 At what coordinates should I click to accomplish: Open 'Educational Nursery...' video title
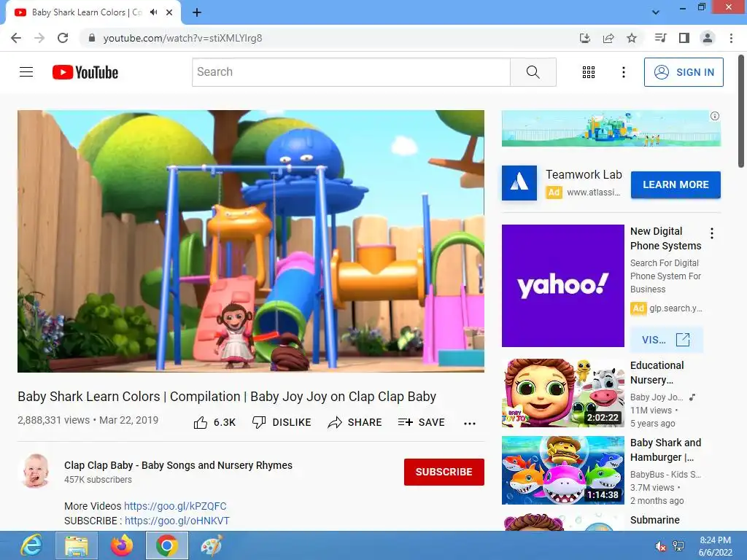coord(657,373)
